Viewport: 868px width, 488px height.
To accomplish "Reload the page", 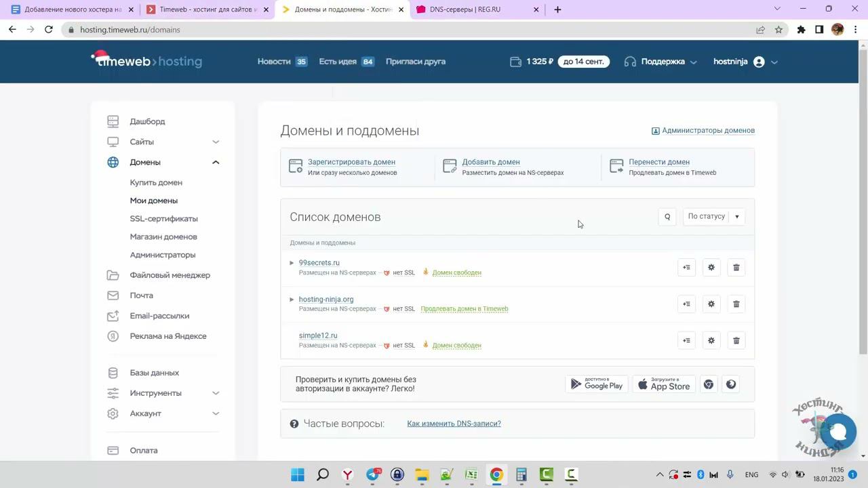I will tap(49, 30).
